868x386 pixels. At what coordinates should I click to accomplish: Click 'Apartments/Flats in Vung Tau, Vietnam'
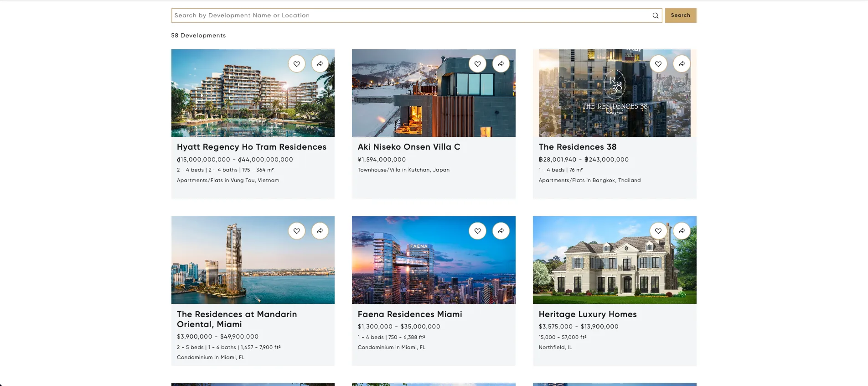point(228,181)
